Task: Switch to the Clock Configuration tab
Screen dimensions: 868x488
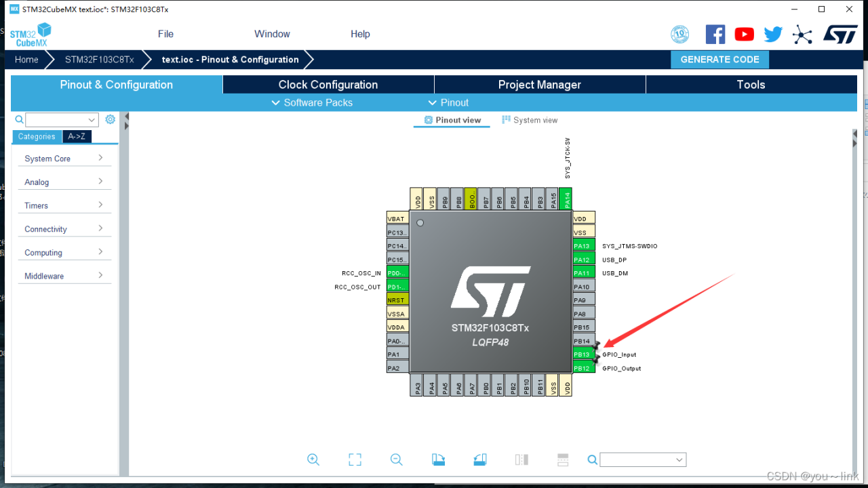Action: pyautogui.click(x=328, y=85)
